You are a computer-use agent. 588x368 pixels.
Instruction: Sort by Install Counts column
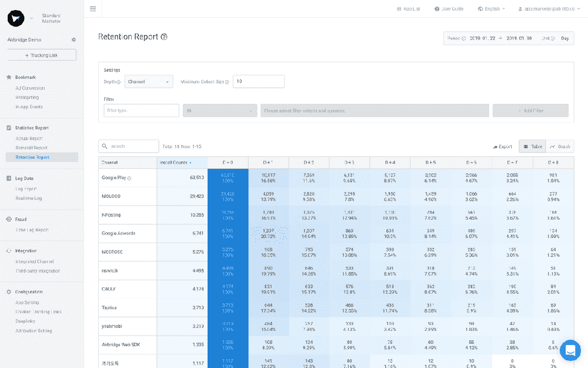pyautogui.click(x=182, y=163)
